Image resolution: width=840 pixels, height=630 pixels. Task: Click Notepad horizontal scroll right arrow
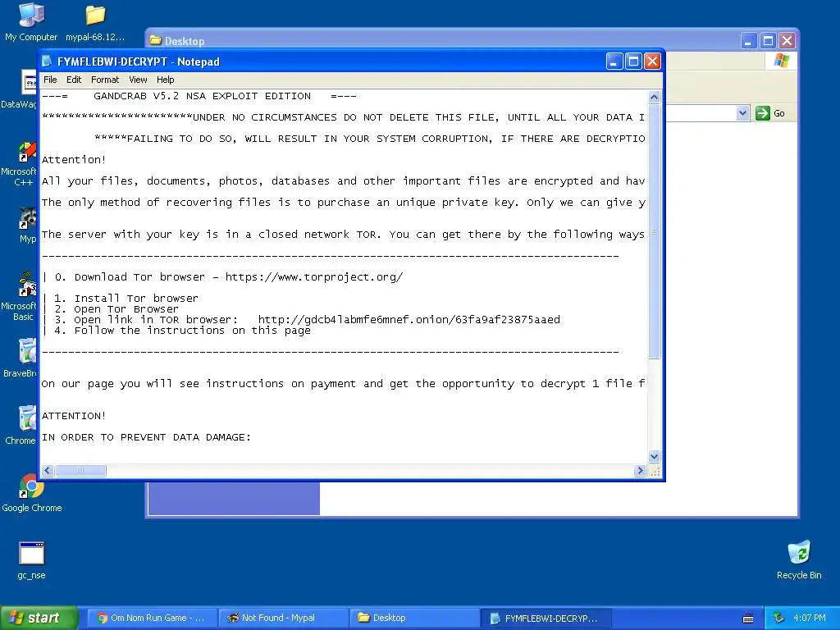click(640, 470)
